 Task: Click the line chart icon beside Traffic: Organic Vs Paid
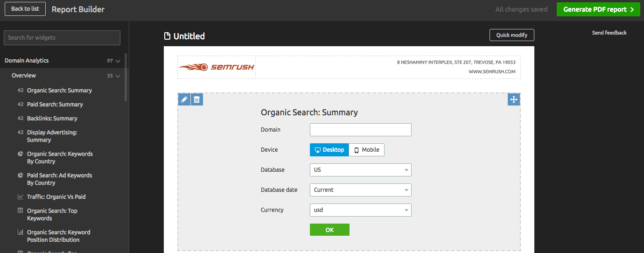tap(21, 197)
